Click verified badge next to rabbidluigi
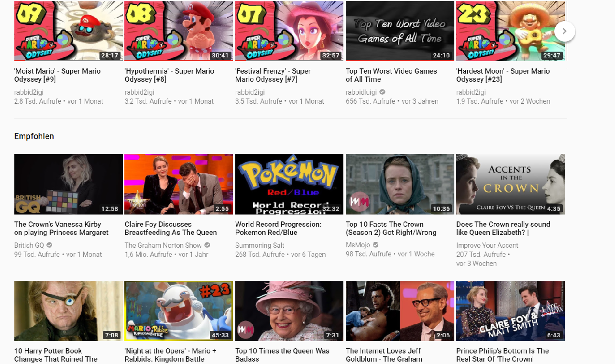 tap(383, 92)
